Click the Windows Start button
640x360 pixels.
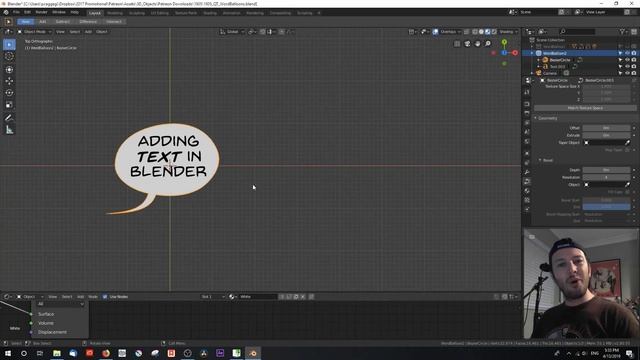(x=8, y=353)
